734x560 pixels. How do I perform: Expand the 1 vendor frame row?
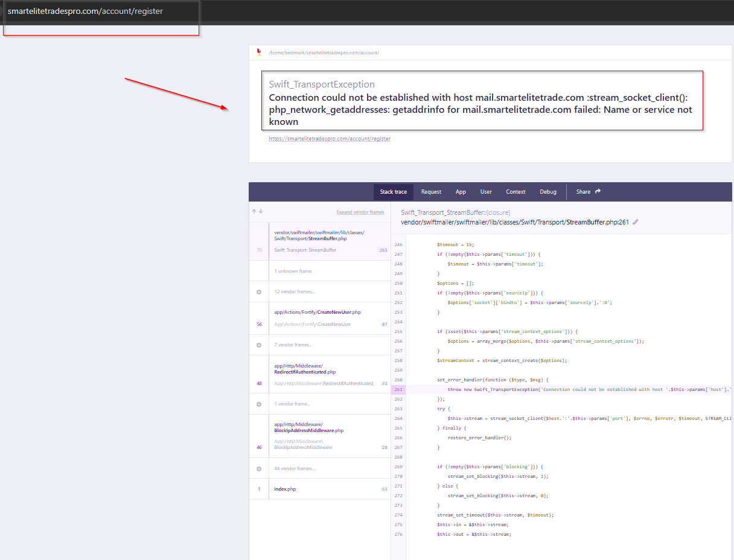(x=320, y=404)
